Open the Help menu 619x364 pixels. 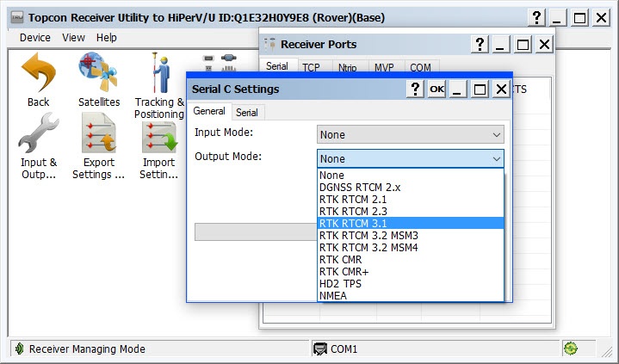click(107, 38)
